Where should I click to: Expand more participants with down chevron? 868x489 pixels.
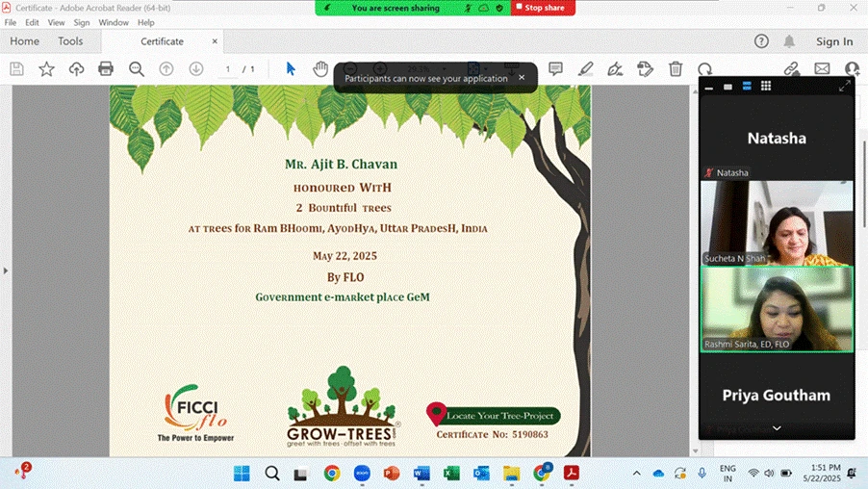(x=777, y=428)
